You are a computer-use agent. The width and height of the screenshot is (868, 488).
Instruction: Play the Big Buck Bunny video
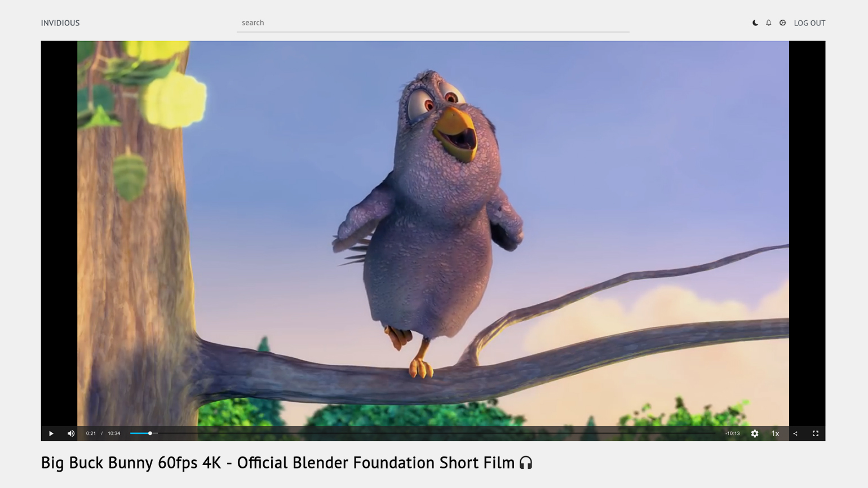coord(51,433)
